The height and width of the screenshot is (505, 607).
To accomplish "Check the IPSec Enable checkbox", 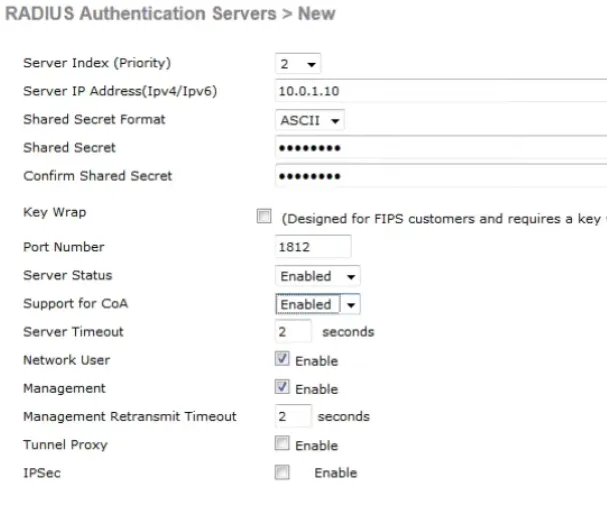I will [x=282, y=472].
